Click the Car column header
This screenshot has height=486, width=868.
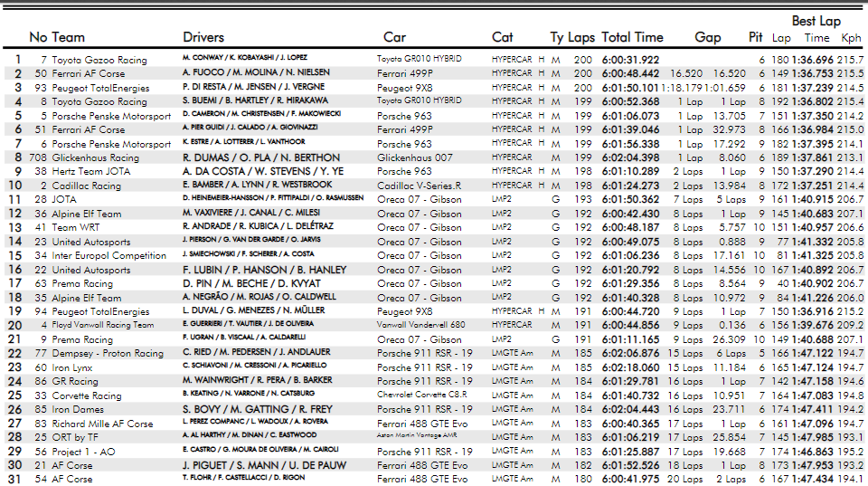pyautogui.click(x=395, y=37)
